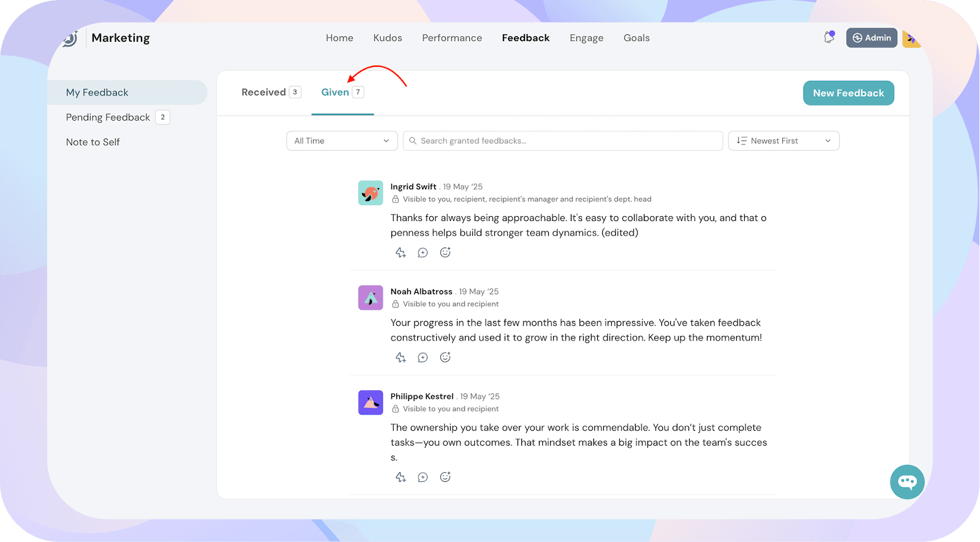This screenshot has height=542, width=980.
Task: Open the Newest First sort dropdown
Action: (x=783, y=141)
